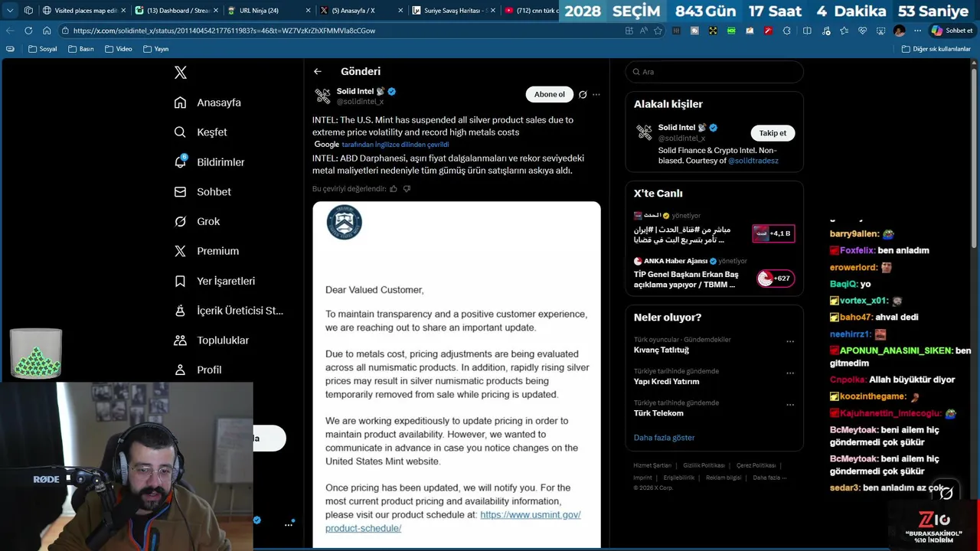Open the +4,1 B live viewers badge
The width and height of the screenshot is (980, 551).
774,233
